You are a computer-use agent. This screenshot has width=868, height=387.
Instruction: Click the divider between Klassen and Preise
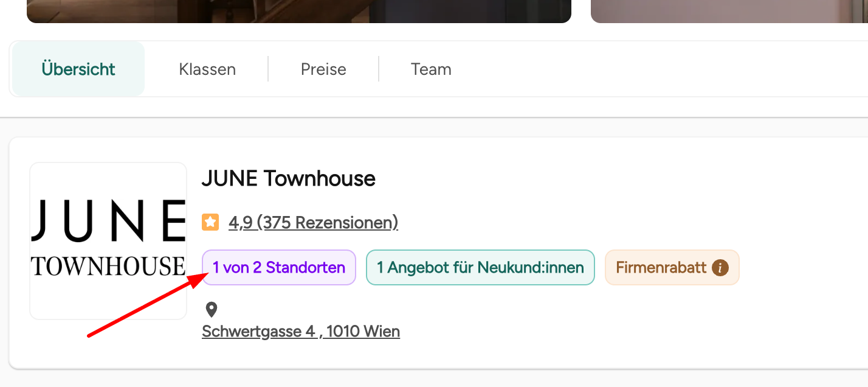(x=268, y=69)
